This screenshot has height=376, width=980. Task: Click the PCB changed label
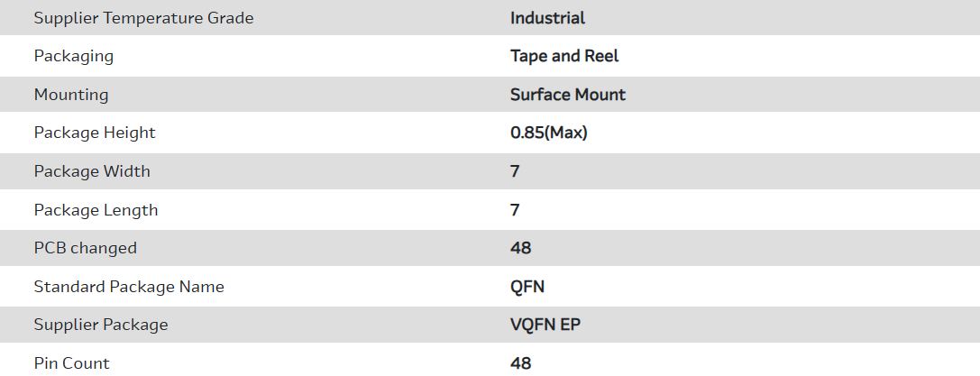tap(86, 248)
